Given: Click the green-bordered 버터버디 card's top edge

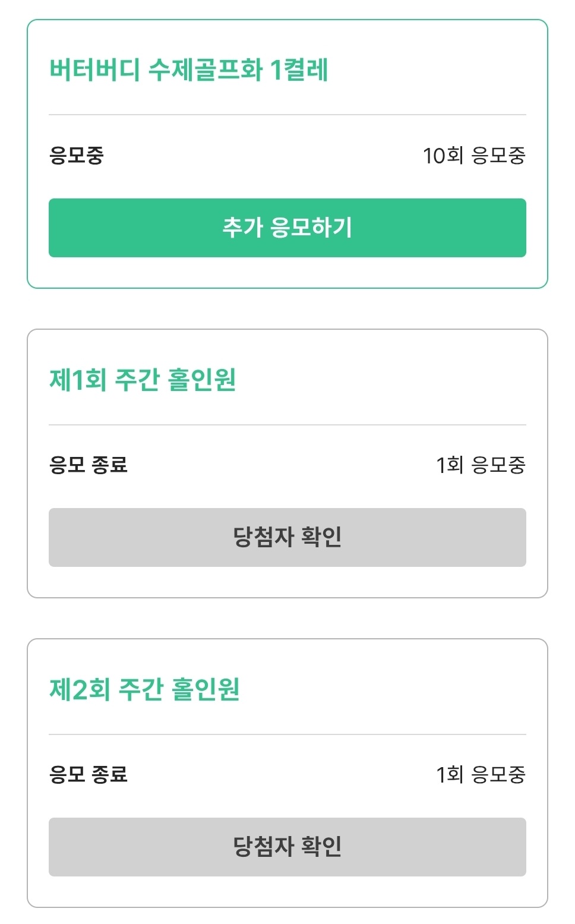Looking at the screenshot, I should click(287, 20).
